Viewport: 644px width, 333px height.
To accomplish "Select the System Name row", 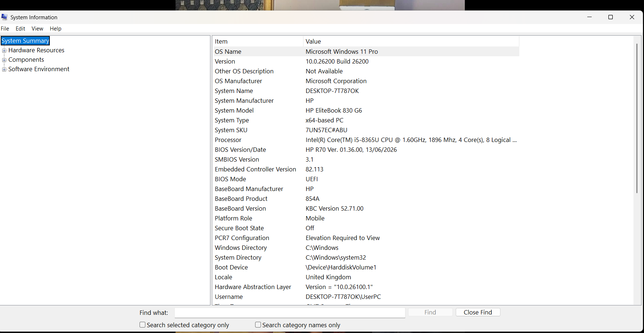I will tap(366, 91).
